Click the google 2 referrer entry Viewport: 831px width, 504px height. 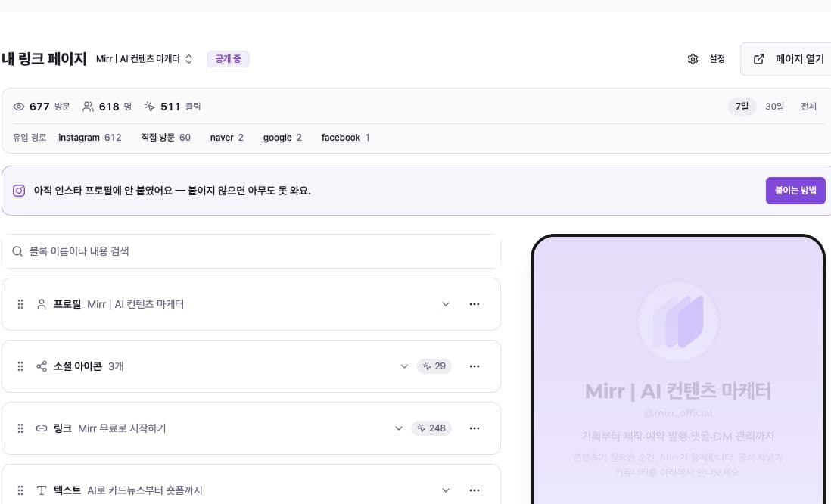(x=282, y=137)
